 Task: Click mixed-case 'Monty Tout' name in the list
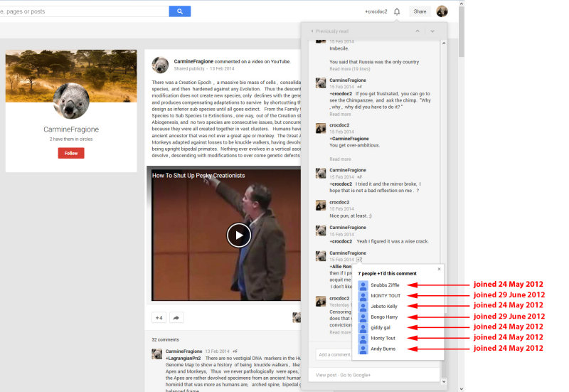(x=383, y=338)
